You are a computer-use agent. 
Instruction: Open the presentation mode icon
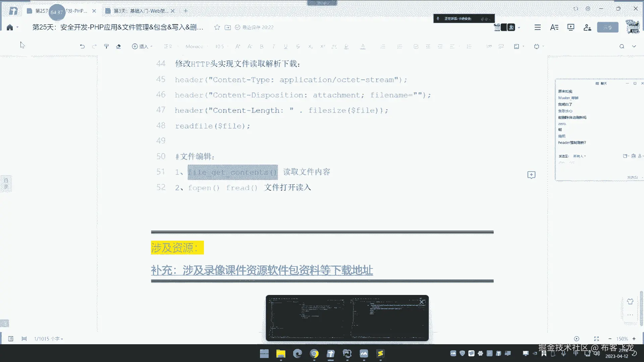pyautogui.click(x=571, y=27)
